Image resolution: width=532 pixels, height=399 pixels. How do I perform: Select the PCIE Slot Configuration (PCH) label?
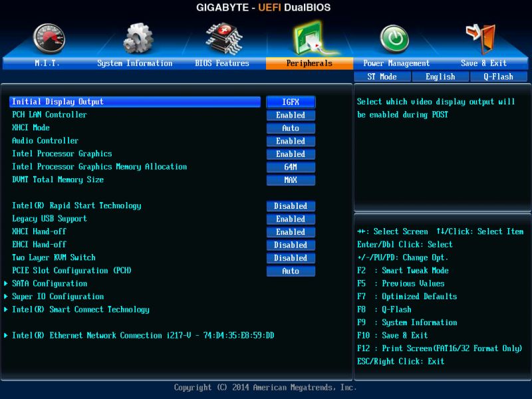click(x=72, y=271)
